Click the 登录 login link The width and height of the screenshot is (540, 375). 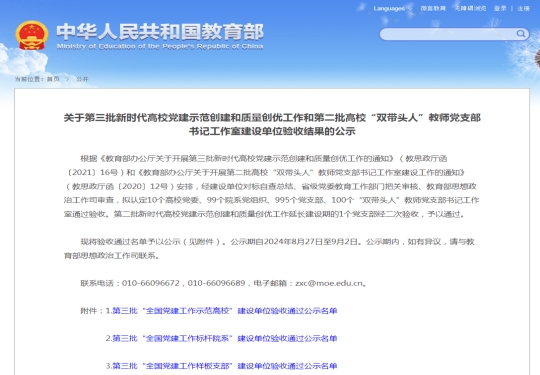click(500, 8)
